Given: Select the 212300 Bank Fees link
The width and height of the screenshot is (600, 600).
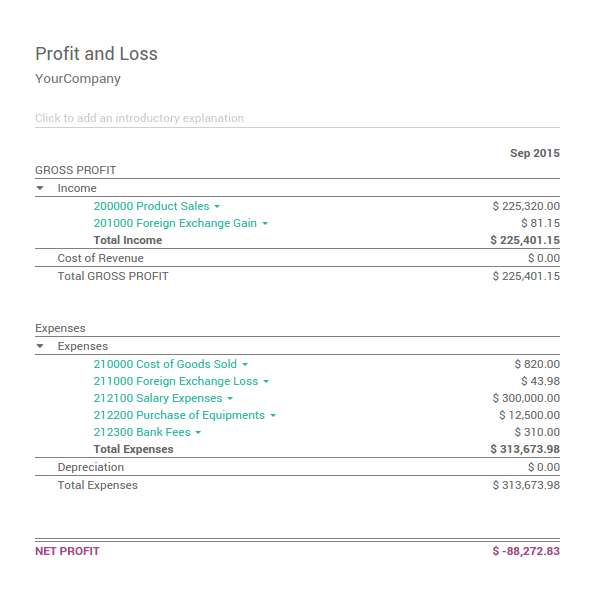Looking at the screenshot, I should pos(141,432).
